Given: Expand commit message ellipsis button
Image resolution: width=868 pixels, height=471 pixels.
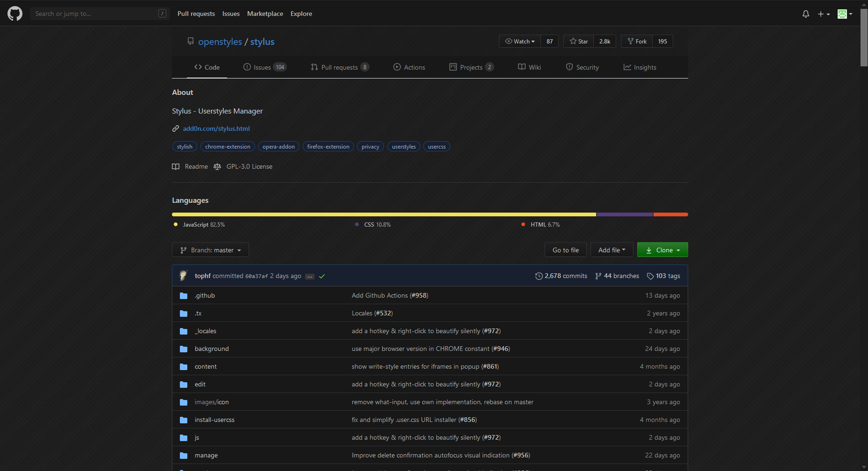Looking at the screenshot, I should coord(310,277).
